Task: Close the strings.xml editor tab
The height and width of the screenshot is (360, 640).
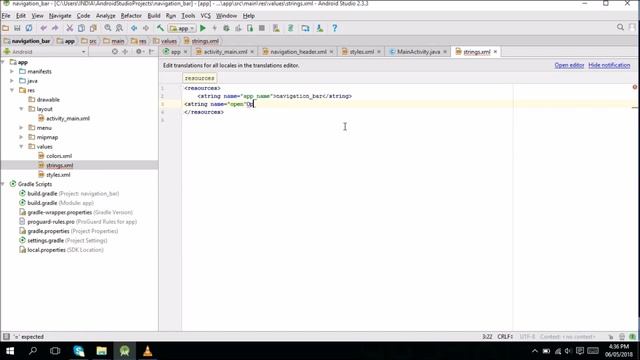Action: pyautogui.click(x=496, y=52)
